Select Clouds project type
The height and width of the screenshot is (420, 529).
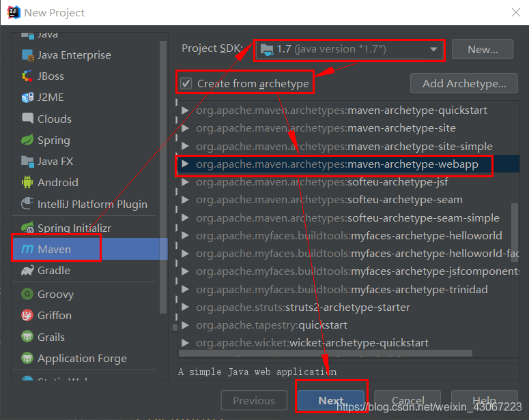click(x=85, y=119)
